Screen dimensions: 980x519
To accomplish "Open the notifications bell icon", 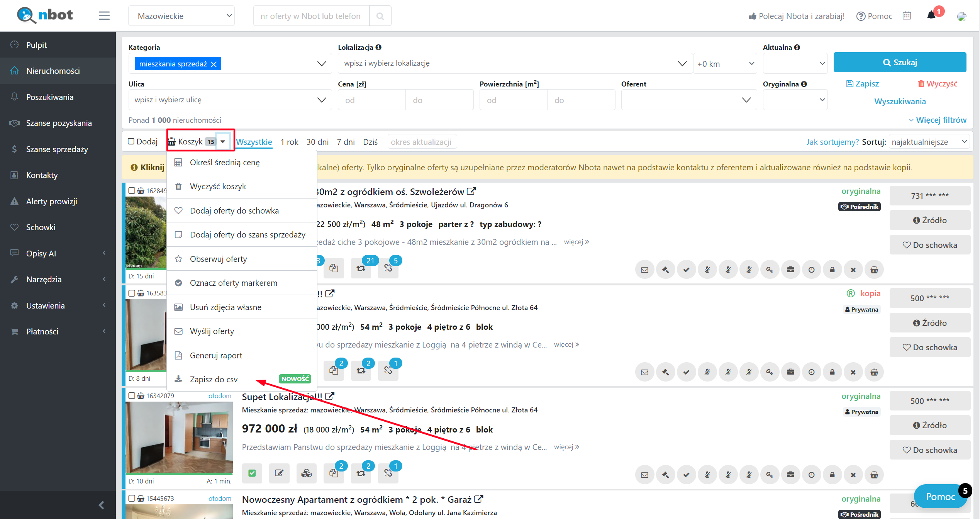I will [x=931, y=15].
